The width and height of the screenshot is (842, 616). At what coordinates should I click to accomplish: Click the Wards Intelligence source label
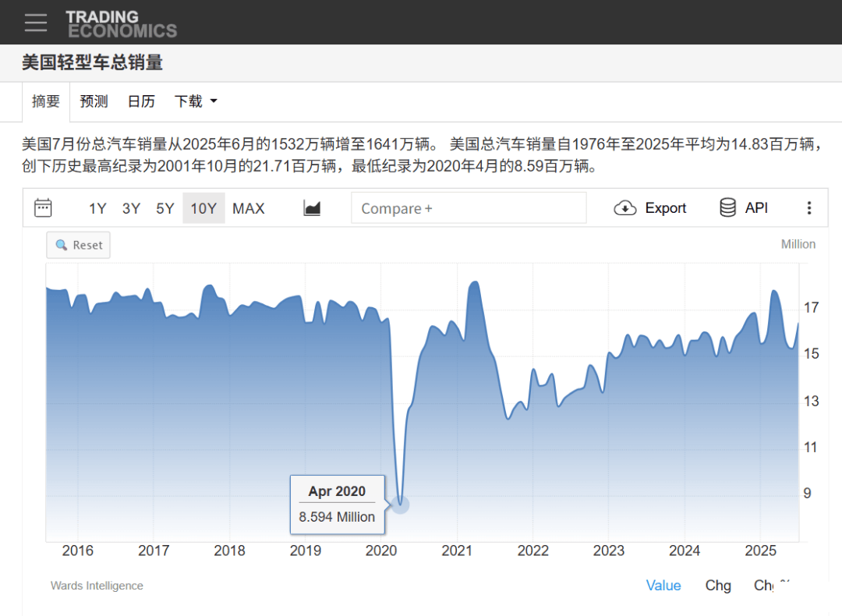pyautogui.click(x=97, y=586)
